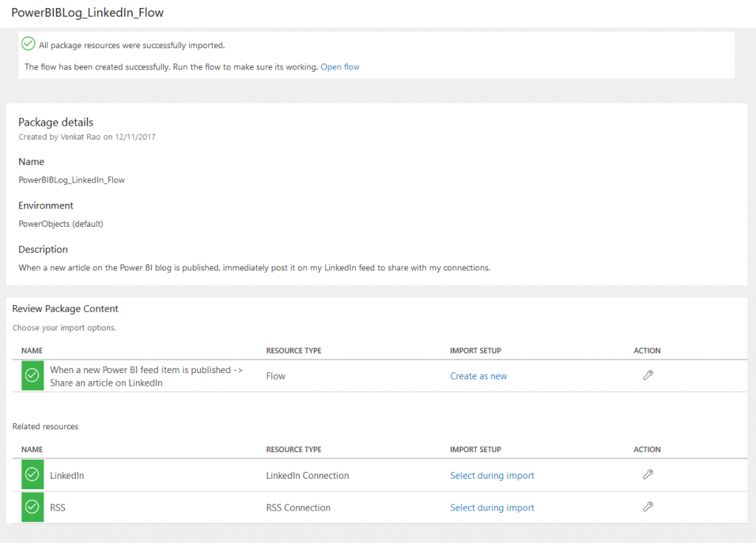Click the green status icon for LinkedIn
The width and height of the screenshot is (756, 543).
click(x=32, y=475)
